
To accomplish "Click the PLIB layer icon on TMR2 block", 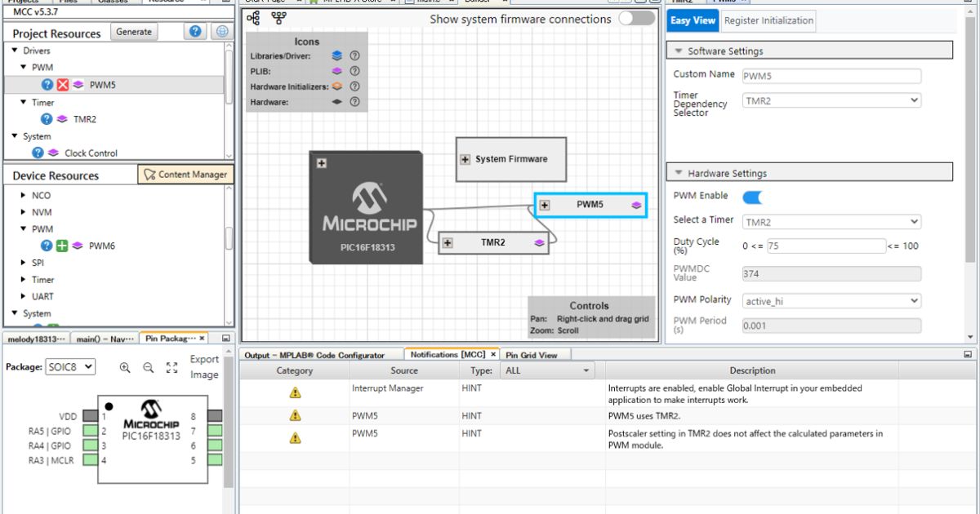I will (539, 242).
